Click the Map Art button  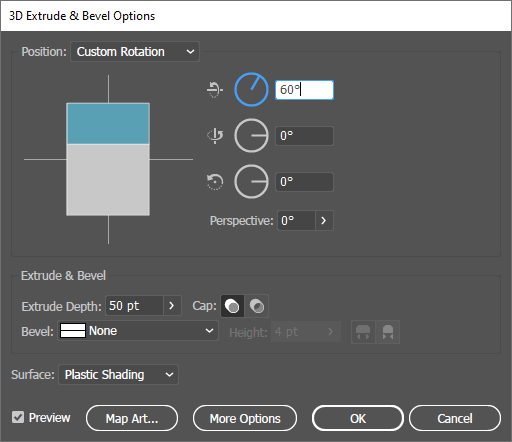132,418
